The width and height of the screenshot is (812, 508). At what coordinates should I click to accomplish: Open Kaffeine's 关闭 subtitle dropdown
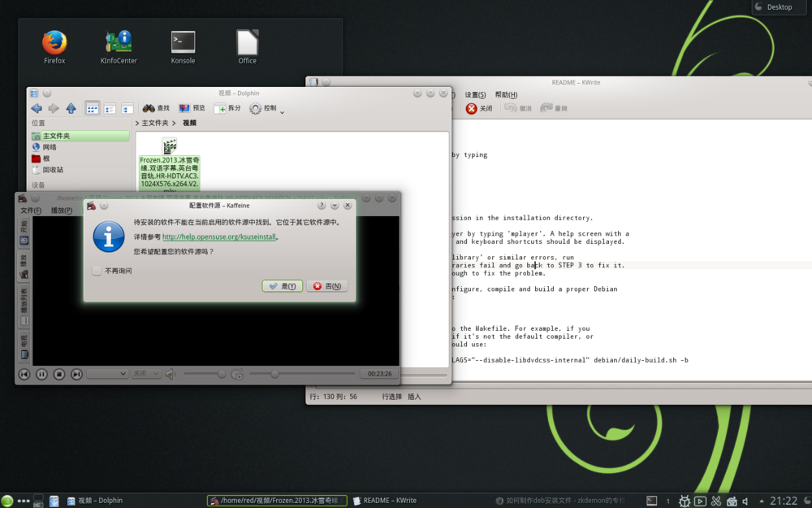145,374
